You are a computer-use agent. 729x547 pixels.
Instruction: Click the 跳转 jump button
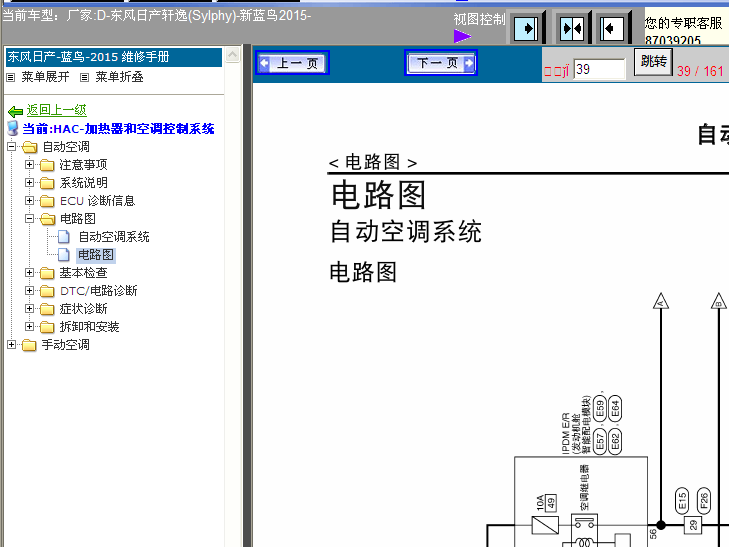pyautogui.click(x=654, y=62)
